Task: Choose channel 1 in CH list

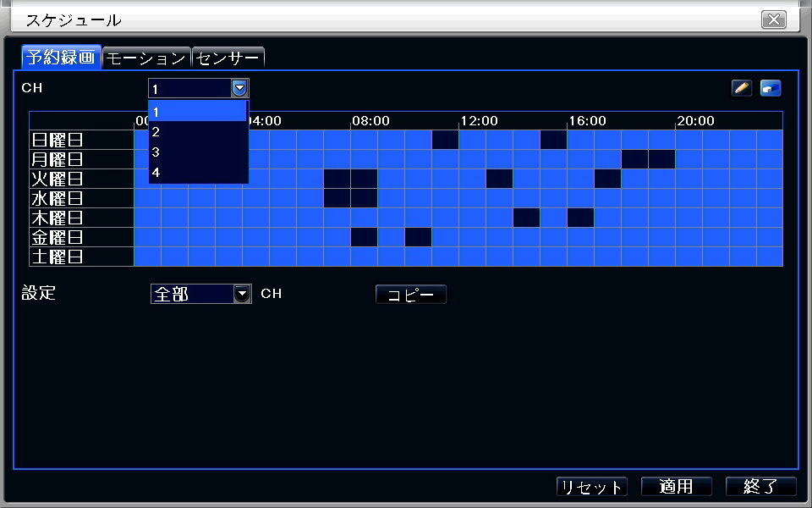Action: coord(198,112)
